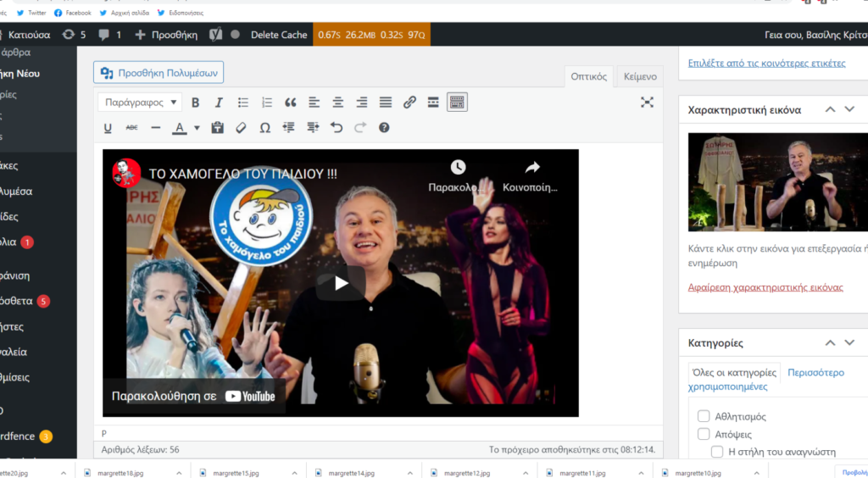Switch to Κείμενο editor tab
868x478 pixels.
[640, 76]
